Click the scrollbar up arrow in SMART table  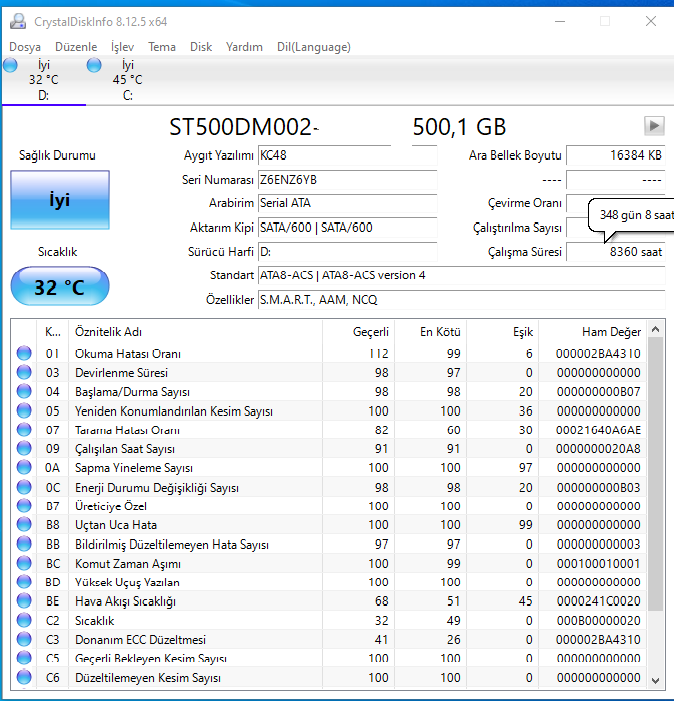[x=655, y=329]
